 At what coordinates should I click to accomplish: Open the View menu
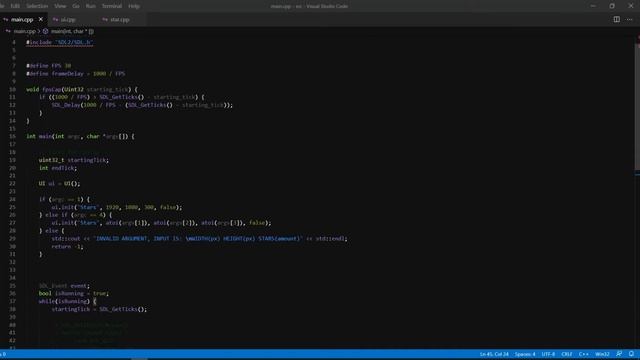[60, 6]
